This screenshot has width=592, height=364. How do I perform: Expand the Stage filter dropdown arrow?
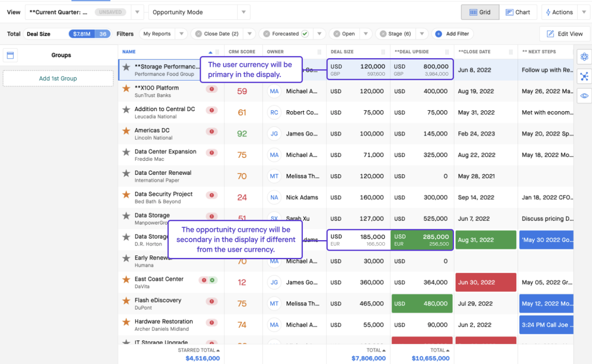[422, 34]
